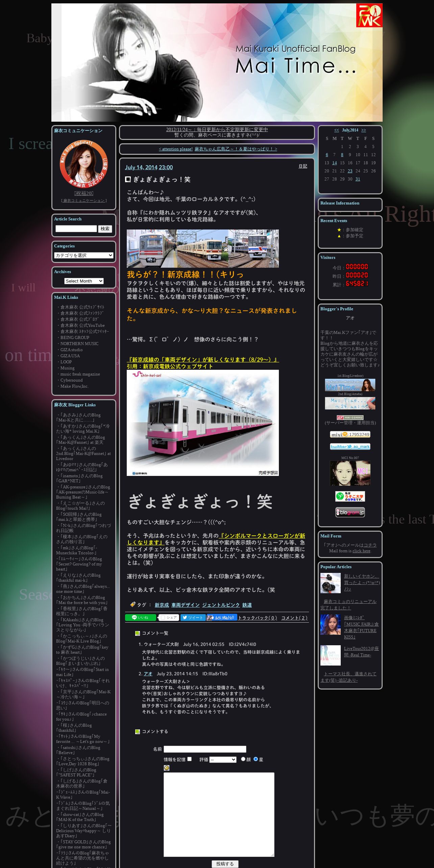Go to next month with >> arrow
The image size is (434, 868).
tap(363, 130)
